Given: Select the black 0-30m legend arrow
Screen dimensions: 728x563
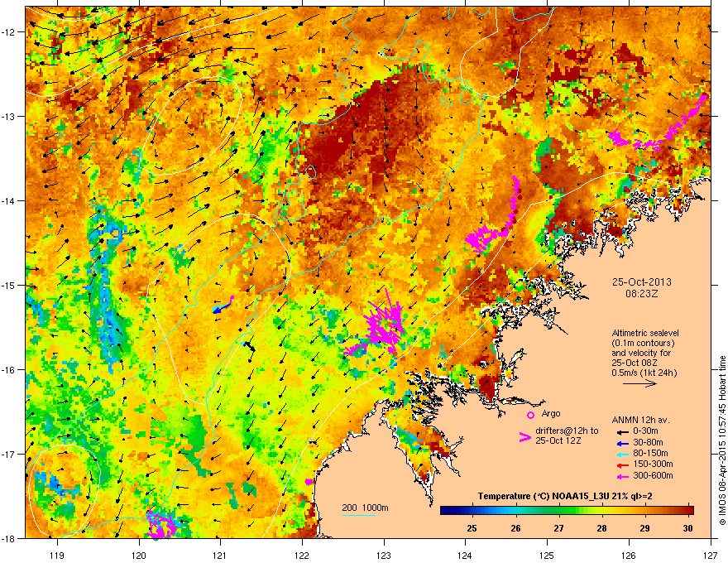Looking at the screenshot, I should 622,431.
